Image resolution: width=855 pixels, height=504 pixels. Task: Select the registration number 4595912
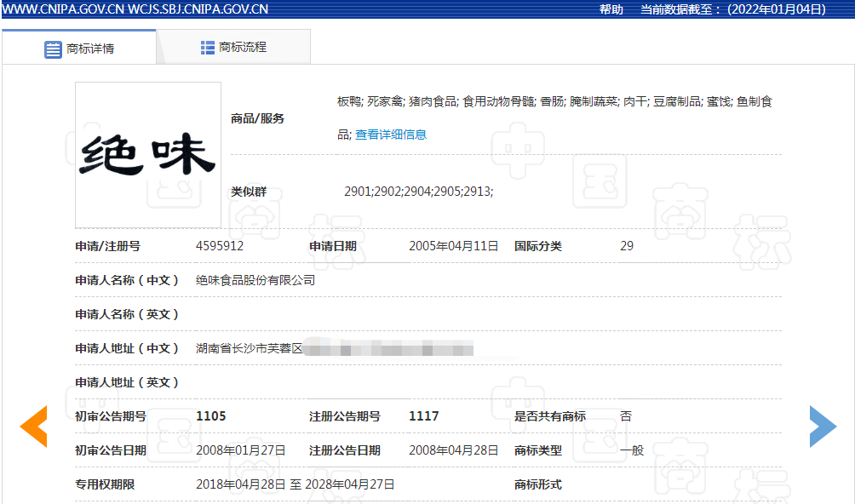click(220, 246)
